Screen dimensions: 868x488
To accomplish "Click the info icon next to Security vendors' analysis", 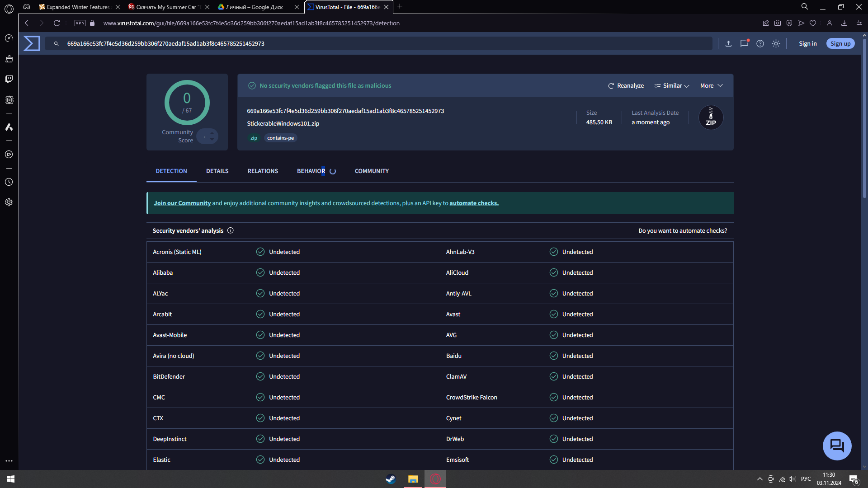I will (231, 230).
